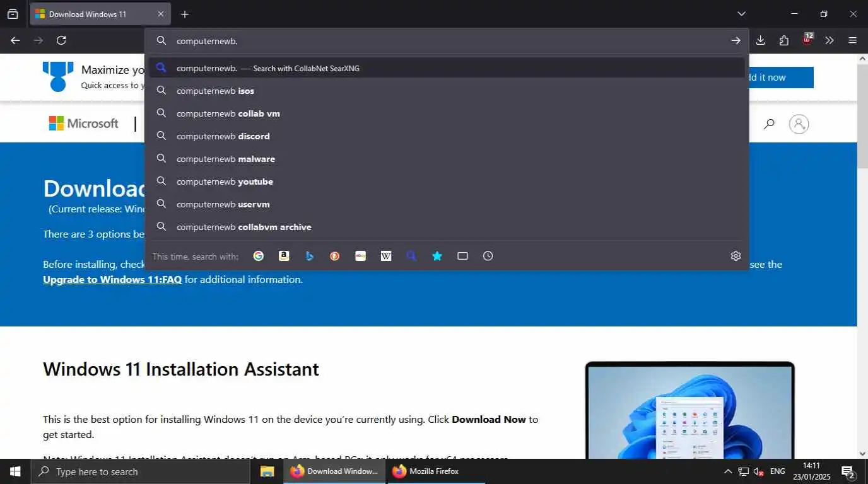
Task: Select suggestion computernewb malware
Action: point(447,159)
